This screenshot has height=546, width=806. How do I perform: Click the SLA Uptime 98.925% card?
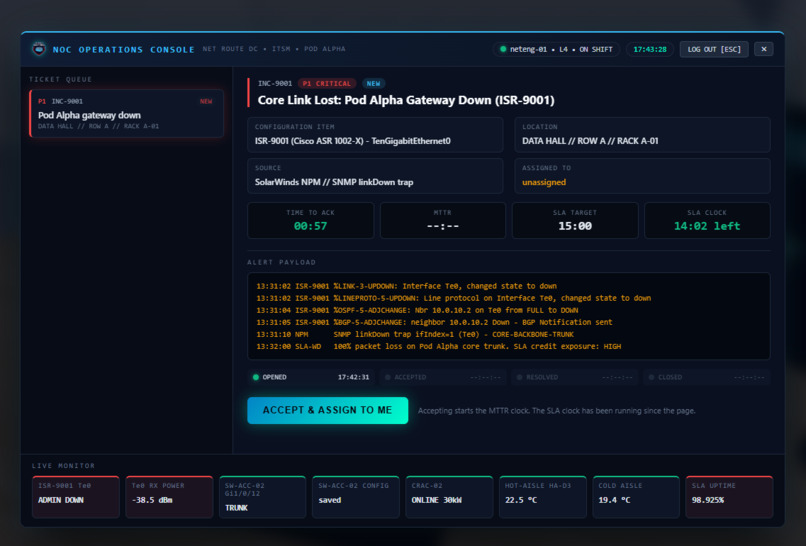[x=729, y=497]
